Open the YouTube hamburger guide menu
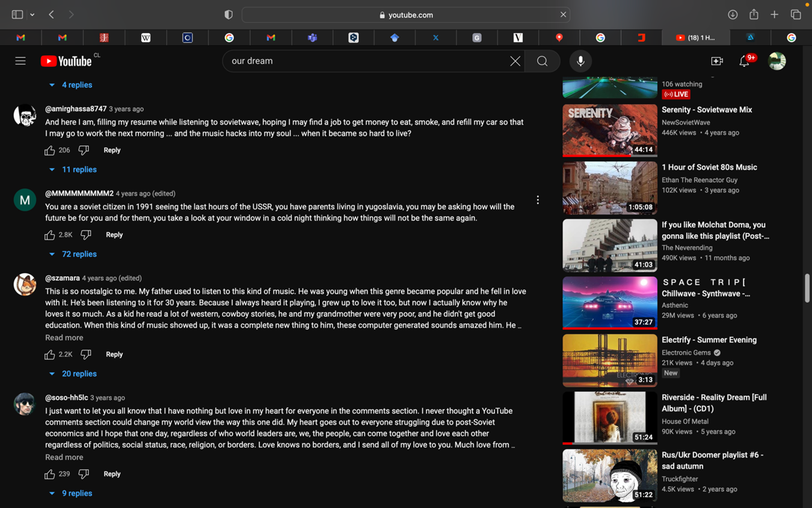The width and height of the screenshot is (812, 508). (x=20, y=61)
